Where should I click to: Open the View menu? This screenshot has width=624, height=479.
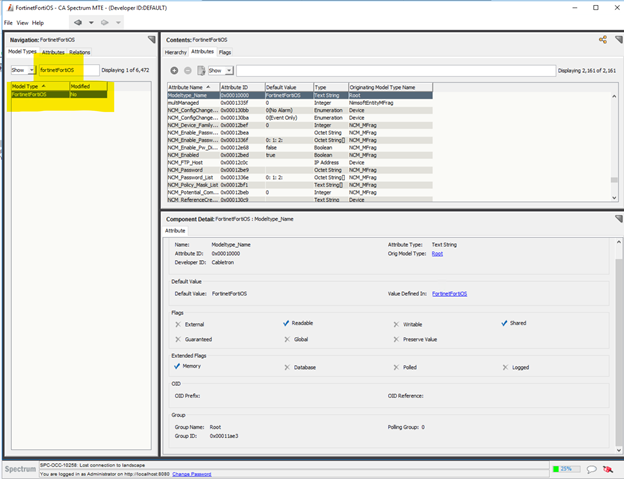(23, 22)
